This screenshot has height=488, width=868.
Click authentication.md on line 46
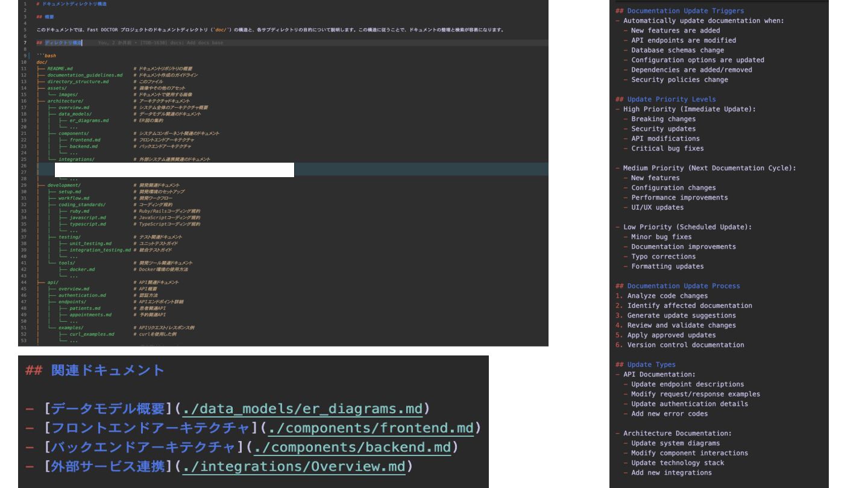[x=82, y=295]
